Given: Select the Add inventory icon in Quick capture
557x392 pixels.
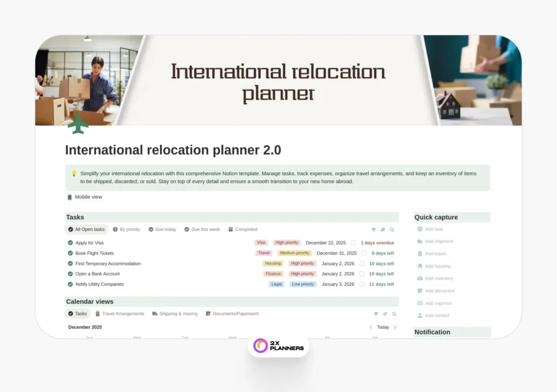Looking at the screenshot, I should [420, 278].
